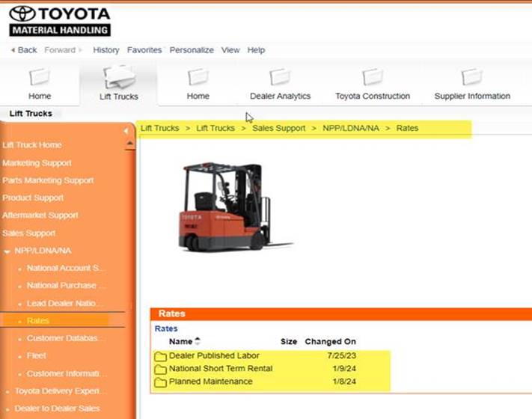
Task: Open the History menu
Action: [106, 50]
